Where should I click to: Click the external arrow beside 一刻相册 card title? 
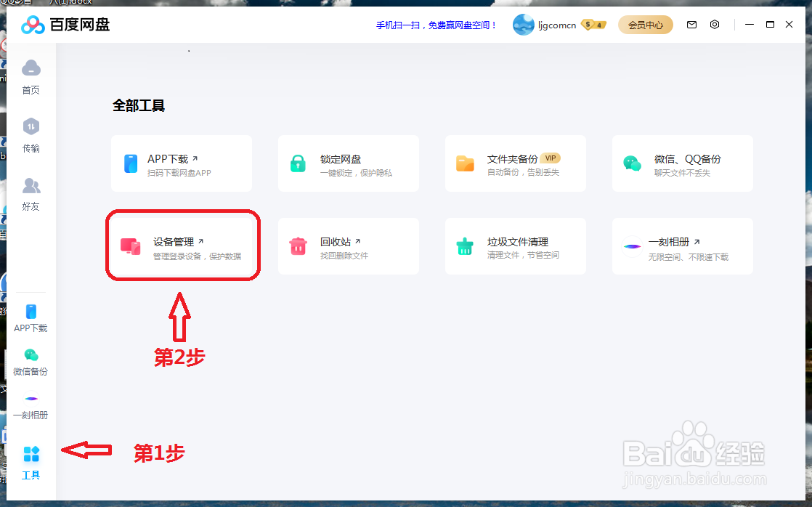697,241
